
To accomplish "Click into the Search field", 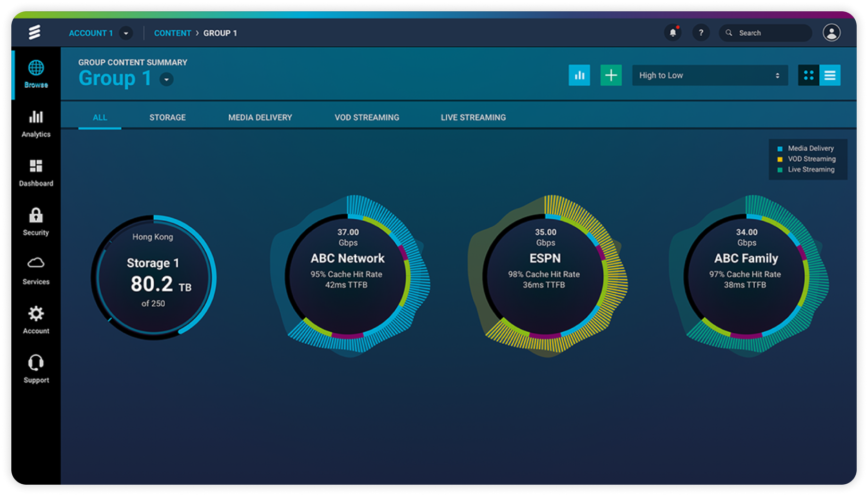I will (x=765, y=33).
